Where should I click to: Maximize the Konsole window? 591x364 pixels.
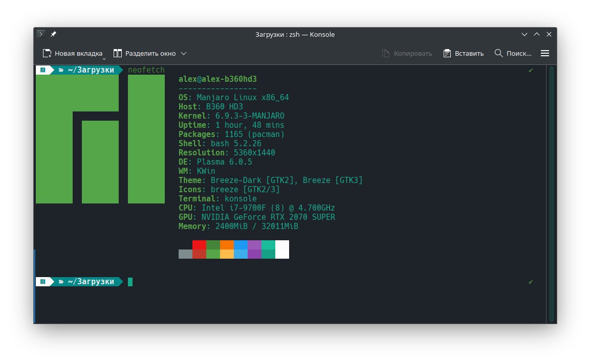[x=537, y=34]
